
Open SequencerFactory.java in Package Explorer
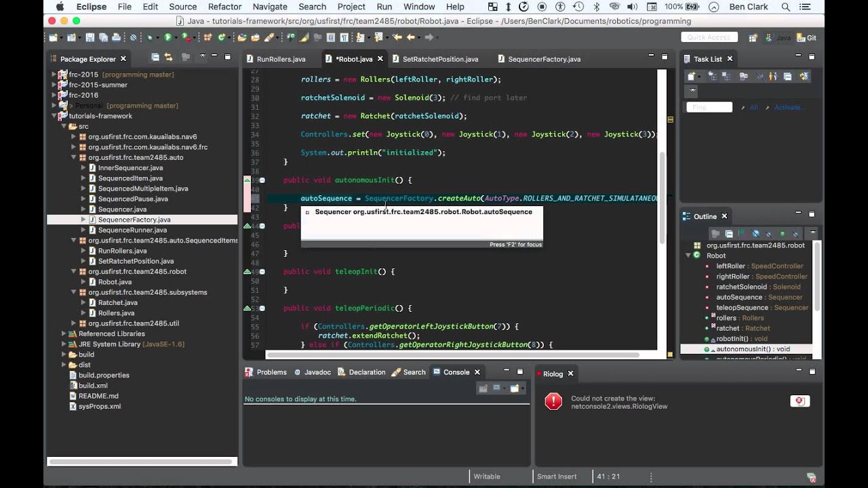tap(134, 220)
